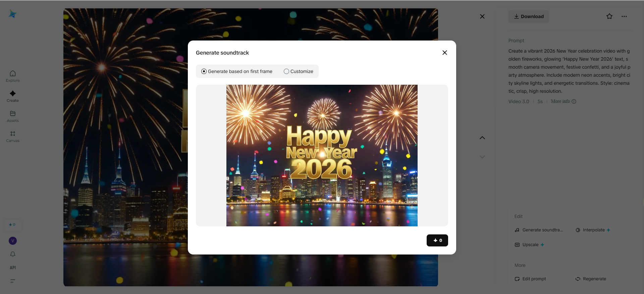Expand the sidebar menu lines icon
The height and width of the screenshot is (294, 644).
coord(13,281)
